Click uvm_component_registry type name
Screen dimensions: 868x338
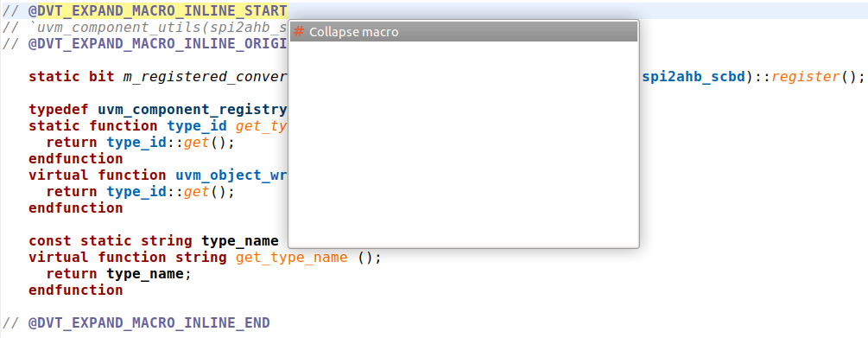[193, 110]
